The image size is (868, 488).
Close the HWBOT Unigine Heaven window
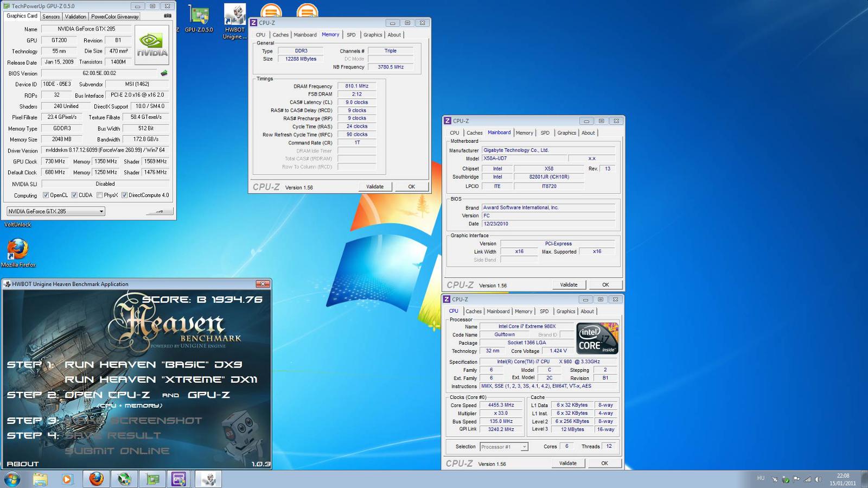coord(263,284)
